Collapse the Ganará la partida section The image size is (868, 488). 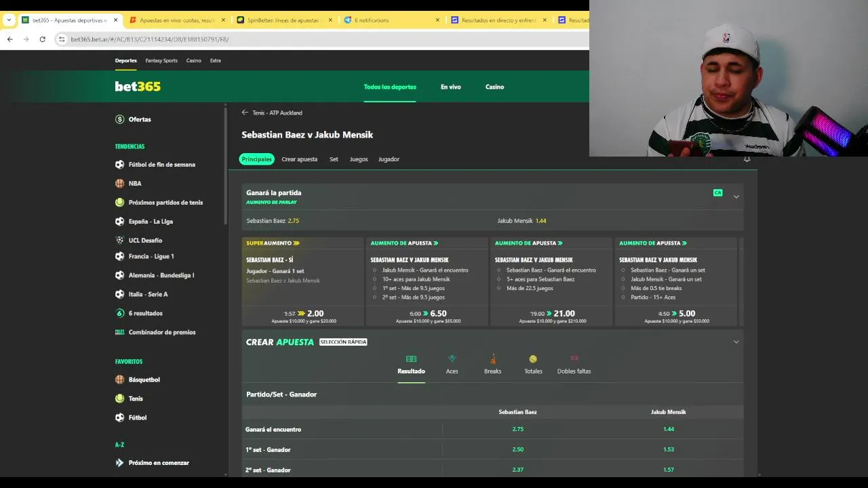[736, 197]
